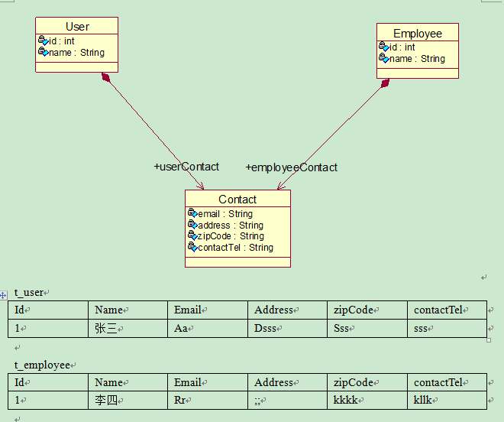Click the arrowhead of the employeeContact association
504x422 pixels.
[x=281, y=186]
